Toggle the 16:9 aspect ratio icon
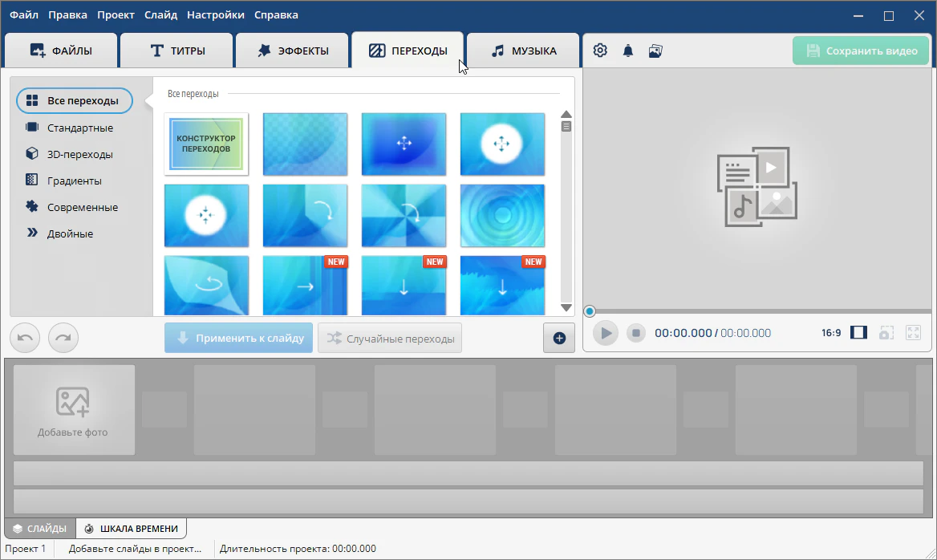 pos(858,333)
